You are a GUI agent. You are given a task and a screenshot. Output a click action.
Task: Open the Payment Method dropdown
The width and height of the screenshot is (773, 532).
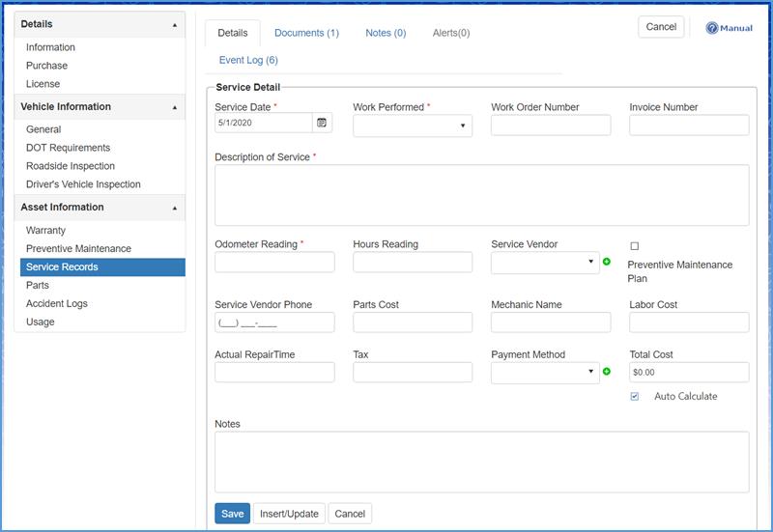click(545, 372)
